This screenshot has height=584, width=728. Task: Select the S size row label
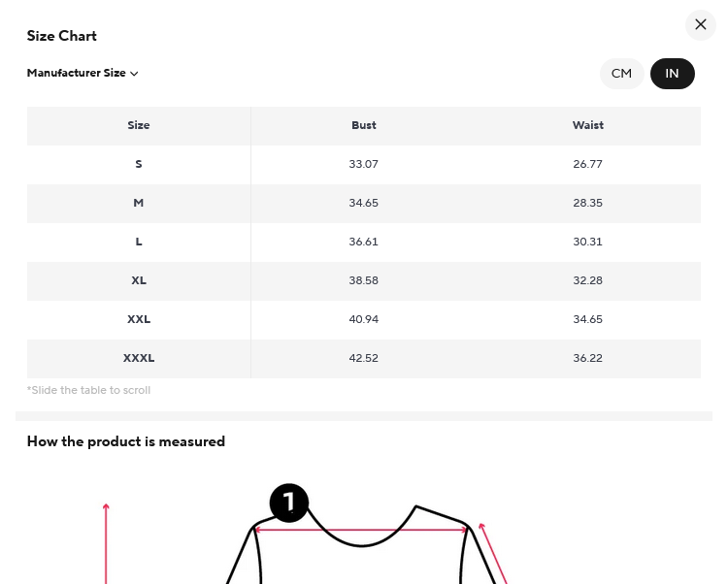pyautogui.click(x=139, y=164)
